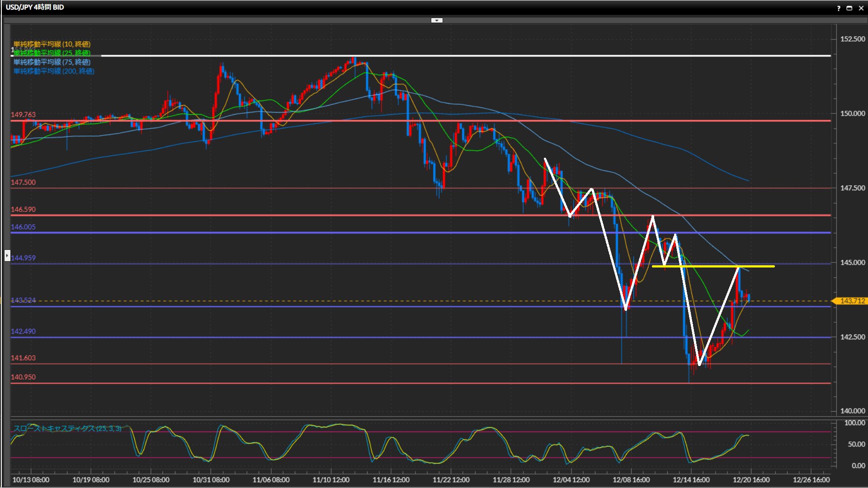
Task: Click the 12/20 16:00 time axis label
Action: point(751,480)
